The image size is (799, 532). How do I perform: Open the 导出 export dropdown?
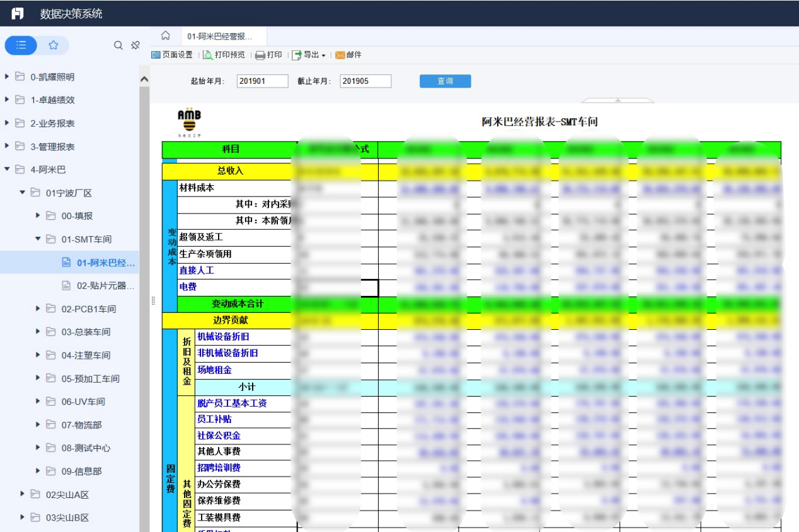tap(309, 55)
